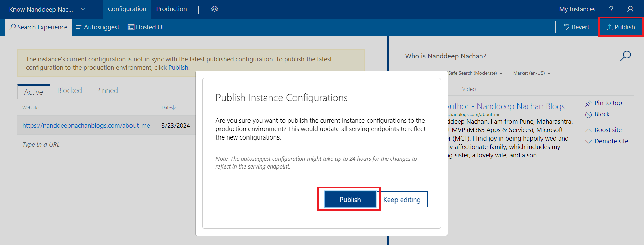Open the user account profile icon
Viewport: 644px width, 245px height.
(630, 9)
